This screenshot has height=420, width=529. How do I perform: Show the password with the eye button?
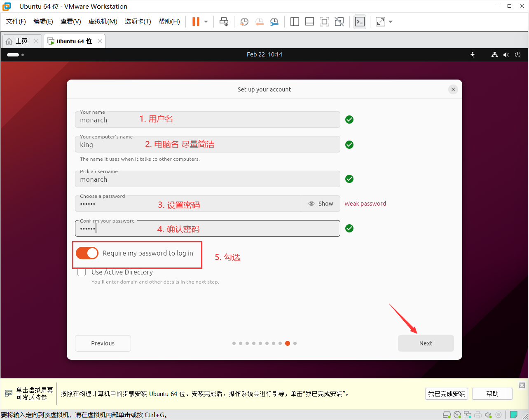(x=321, y=204)
